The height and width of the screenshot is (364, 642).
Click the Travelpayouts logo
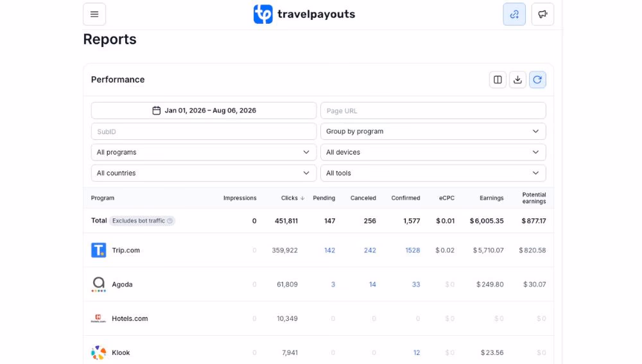tap(304, 14)
